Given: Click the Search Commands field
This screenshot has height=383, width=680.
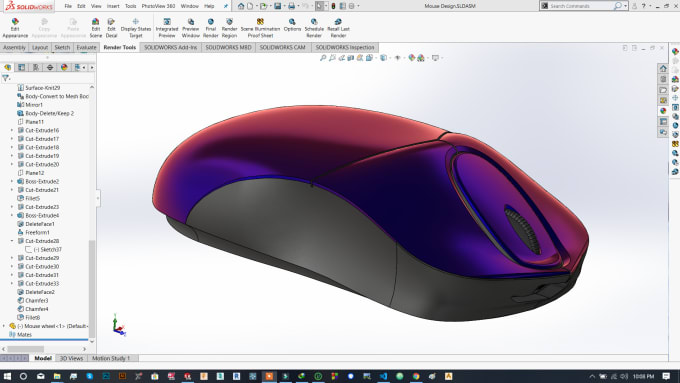Looking at the screenshot, I should click(583, 6).
